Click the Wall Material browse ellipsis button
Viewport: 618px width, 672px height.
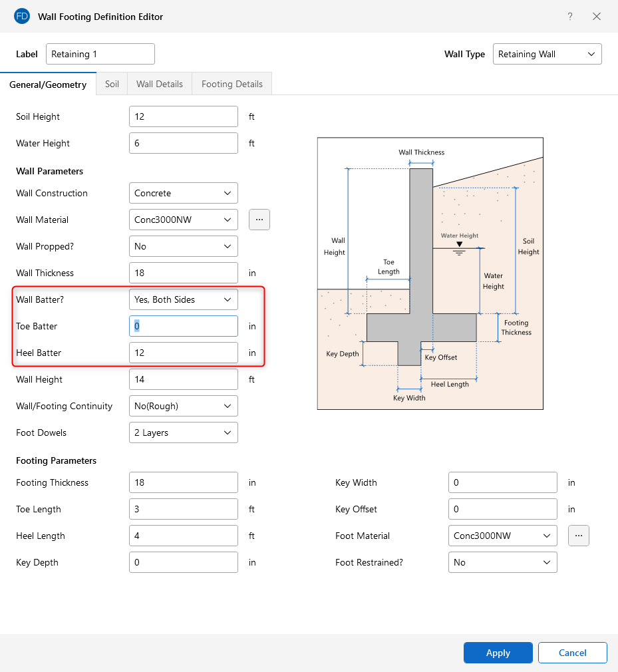tap(259, 220)
